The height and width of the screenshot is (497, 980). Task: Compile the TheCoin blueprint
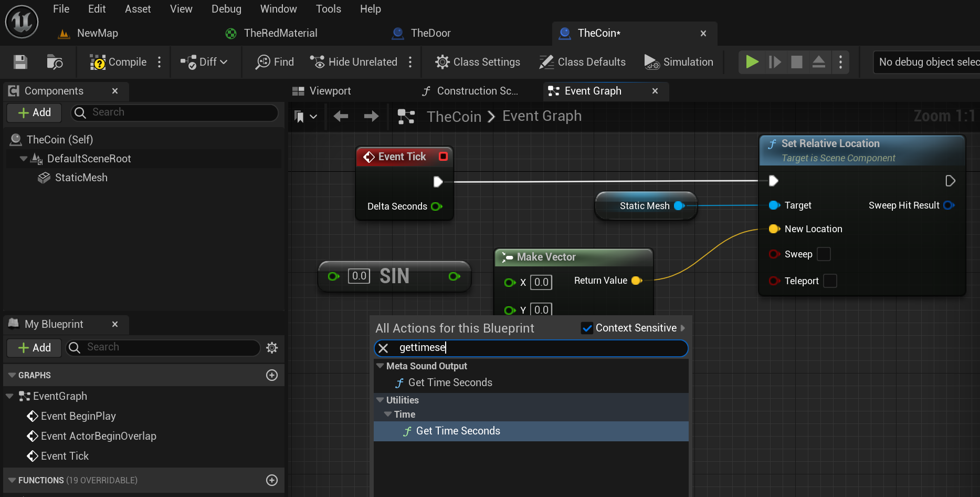[118, 62]
